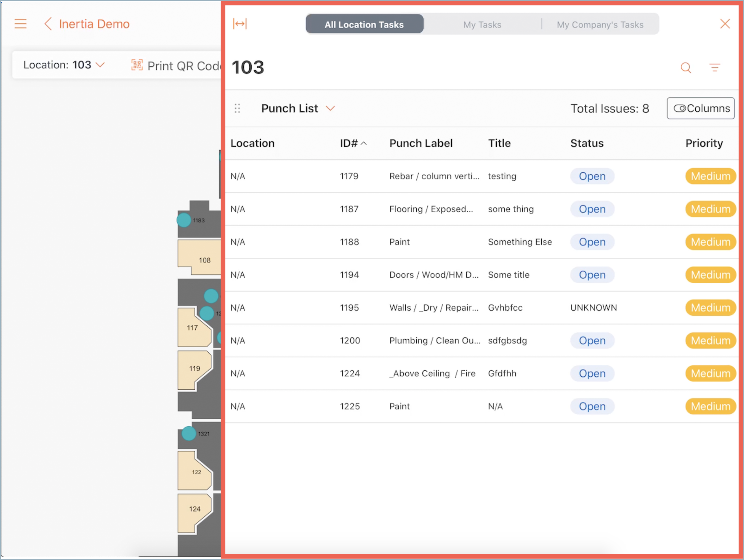
Task: Toggle the Columns button
Action: (x=700, y=108)
